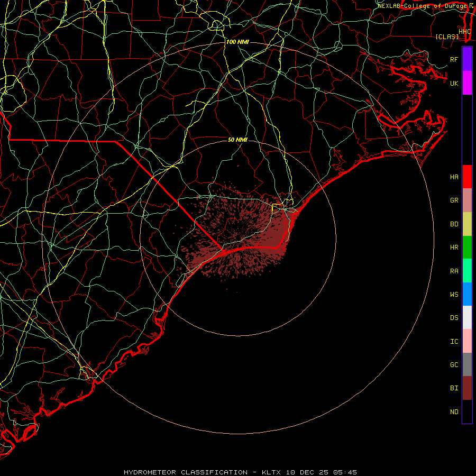Click the WS blue legend swatch
Screen dimensions: 476x476
467,294
